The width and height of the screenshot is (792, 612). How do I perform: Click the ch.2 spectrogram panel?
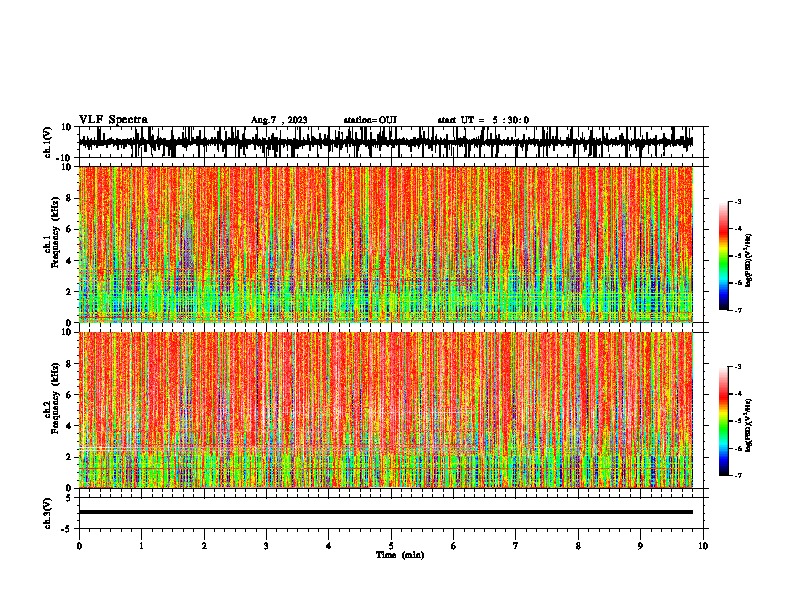pyautogui.click(x=386, y=410)
